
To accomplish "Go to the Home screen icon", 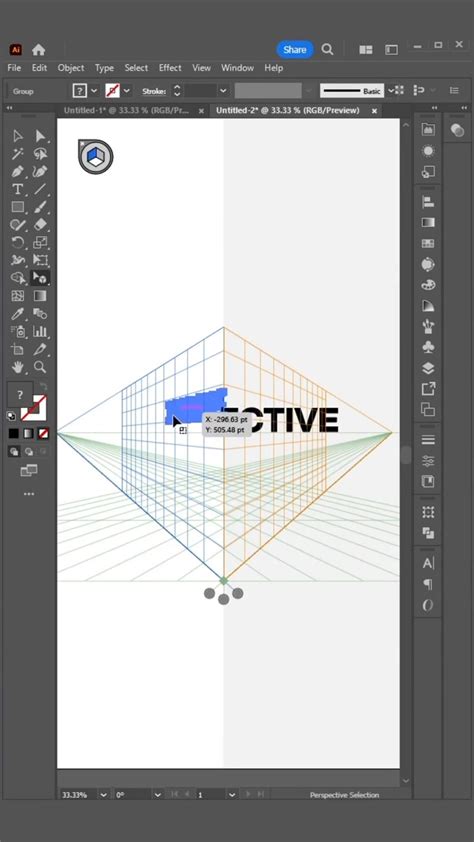I will tap(38, 50).
